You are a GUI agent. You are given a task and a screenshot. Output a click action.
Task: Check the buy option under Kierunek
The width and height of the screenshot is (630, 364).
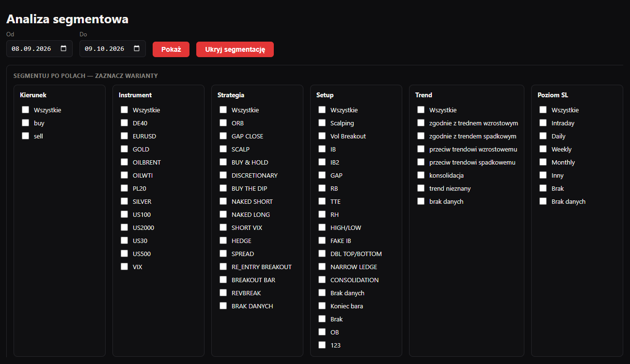26,123
